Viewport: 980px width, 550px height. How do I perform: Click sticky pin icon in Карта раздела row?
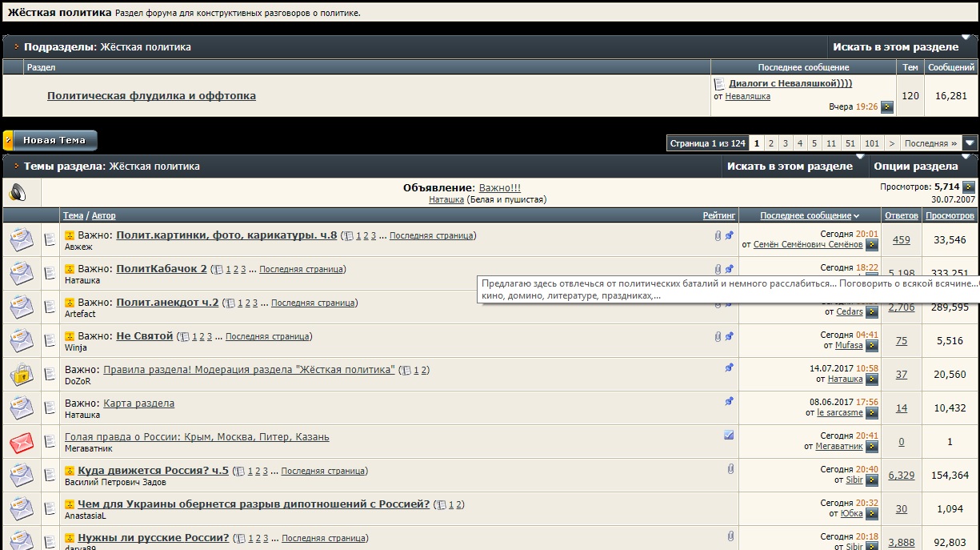pyautogui.click(x=729, y=401)
